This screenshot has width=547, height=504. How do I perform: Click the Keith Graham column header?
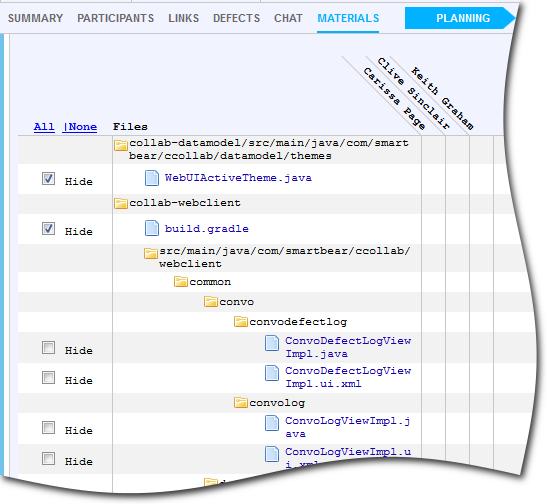442,98
